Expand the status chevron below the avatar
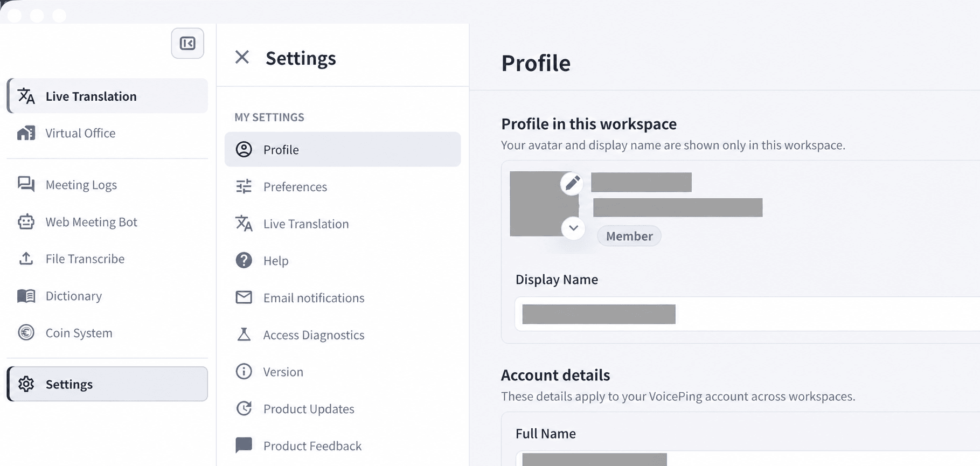This screenshot has width=980, height=466. [x=573, y=228]
